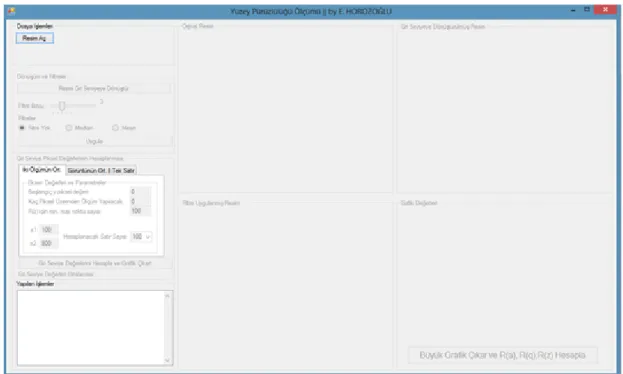Click the Uygula button
The height and width of the screenshot is (374, 623).
(95, 141)
